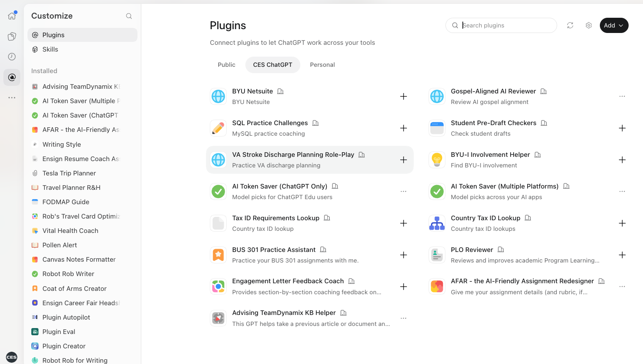This screenshot has width=643, height=364.
Task: Open Advising TeamDynamix in Installed list
Action: 82,87
